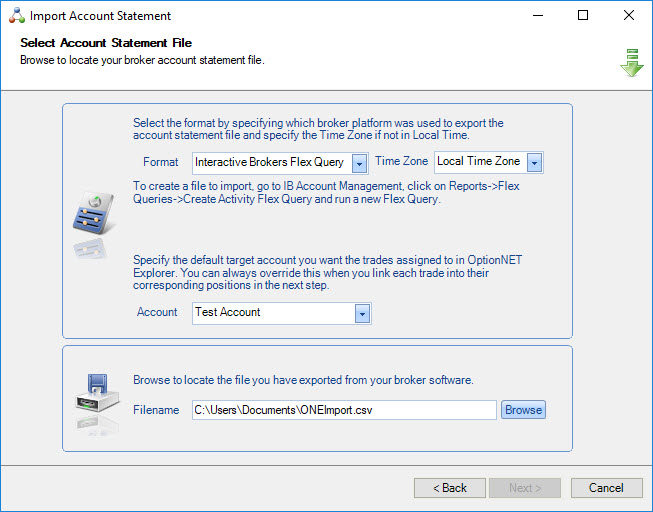The width and height of the screenshot is (653, 512).
Task: Open the Time Zone dropdown arrow
Action: 534,162
